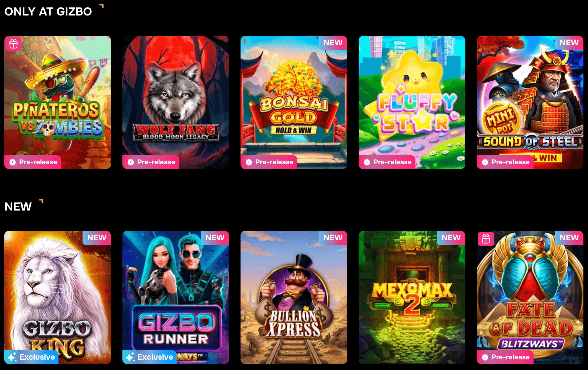Click the sparkle icon on Gizbo Runner Exclusive badge
This screenshot has width=588, height=370.
(130, 357)
